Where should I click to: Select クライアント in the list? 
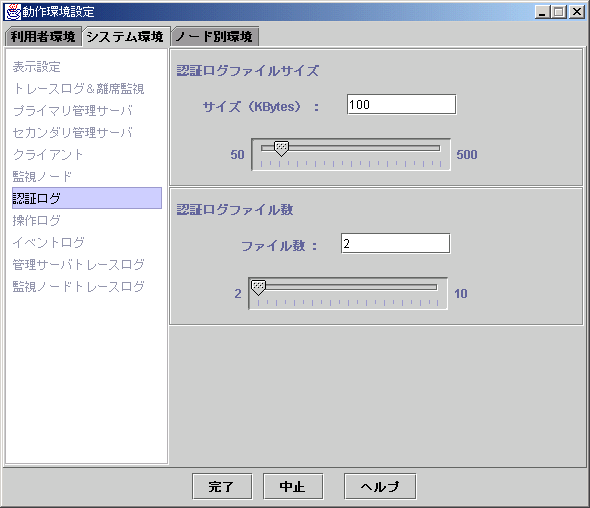pos(48,154)
